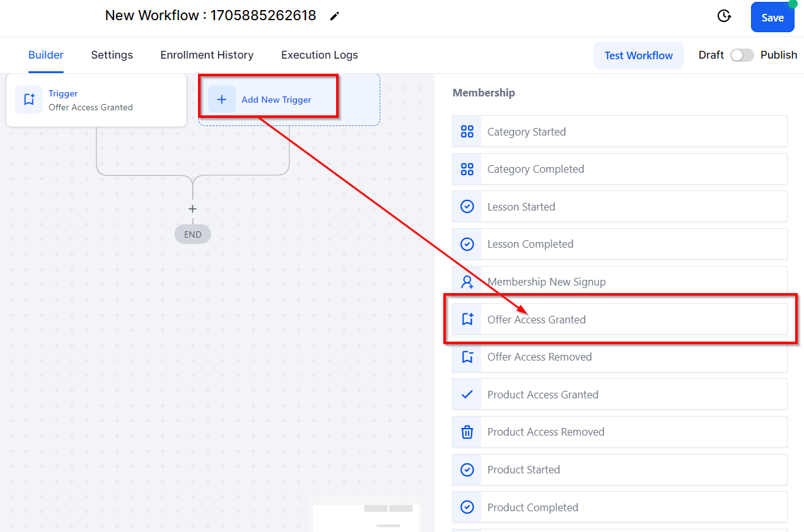Viewport: 804px width, 532px height.
Task: Open the Settings tab
Action: [112, 55]
